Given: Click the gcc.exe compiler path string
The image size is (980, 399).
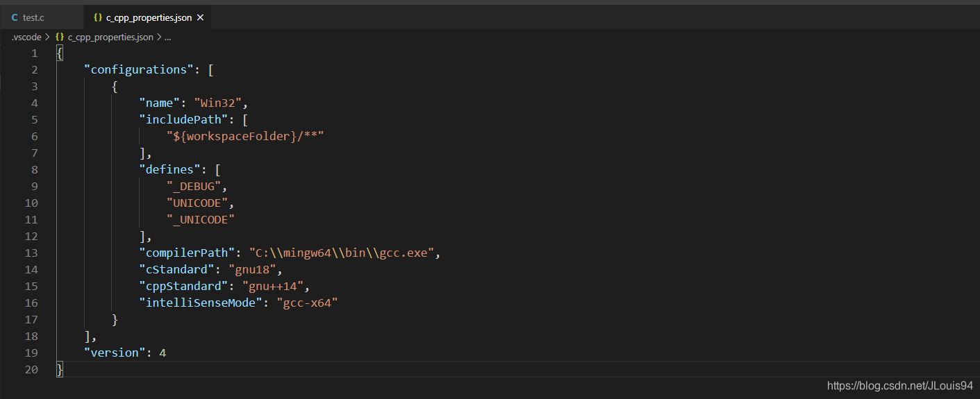Looking at the screenshot, I should pos(342,253).
